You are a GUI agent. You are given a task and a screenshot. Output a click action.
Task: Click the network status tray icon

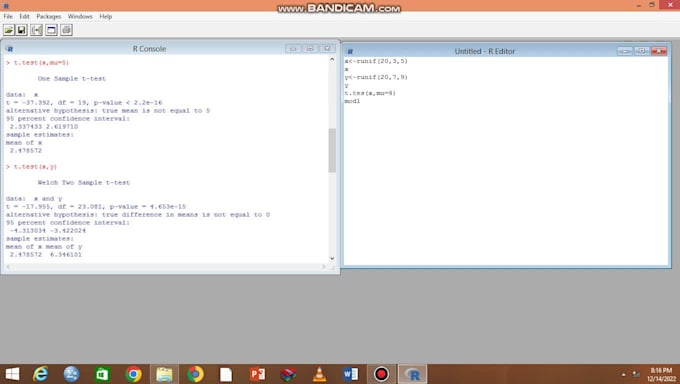tap(636, 374)
